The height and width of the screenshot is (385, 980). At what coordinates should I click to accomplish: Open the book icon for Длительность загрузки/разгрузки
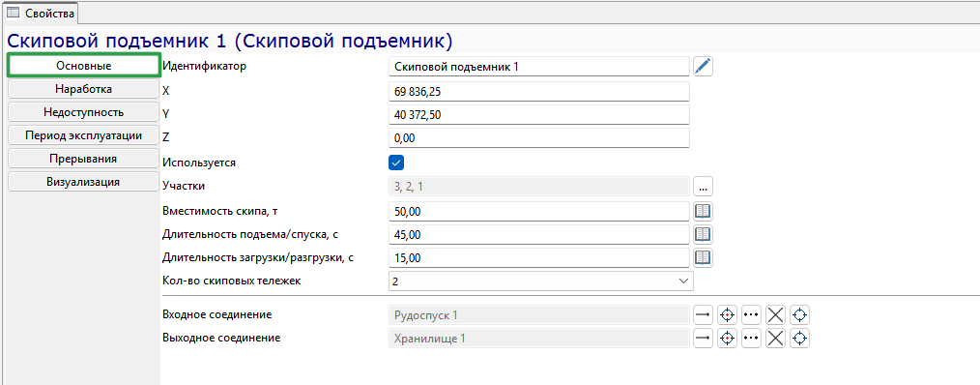click(x=704, y=257)
